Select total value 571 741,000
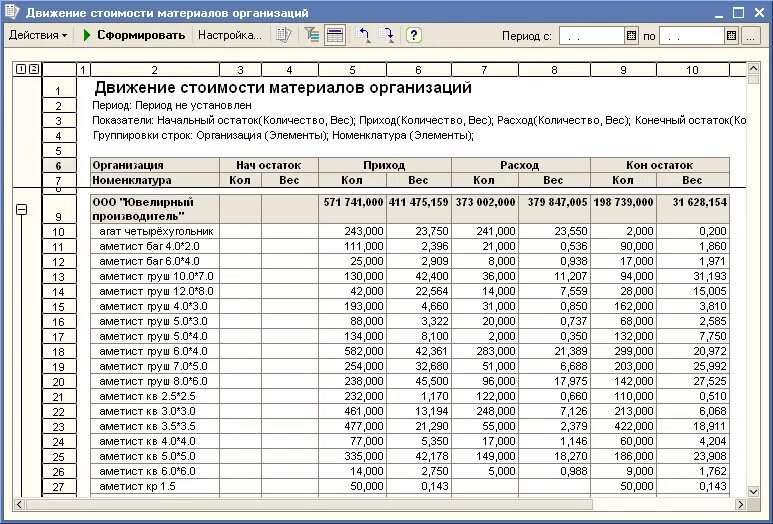Viewport: 773px width, 524px height. 352,209
